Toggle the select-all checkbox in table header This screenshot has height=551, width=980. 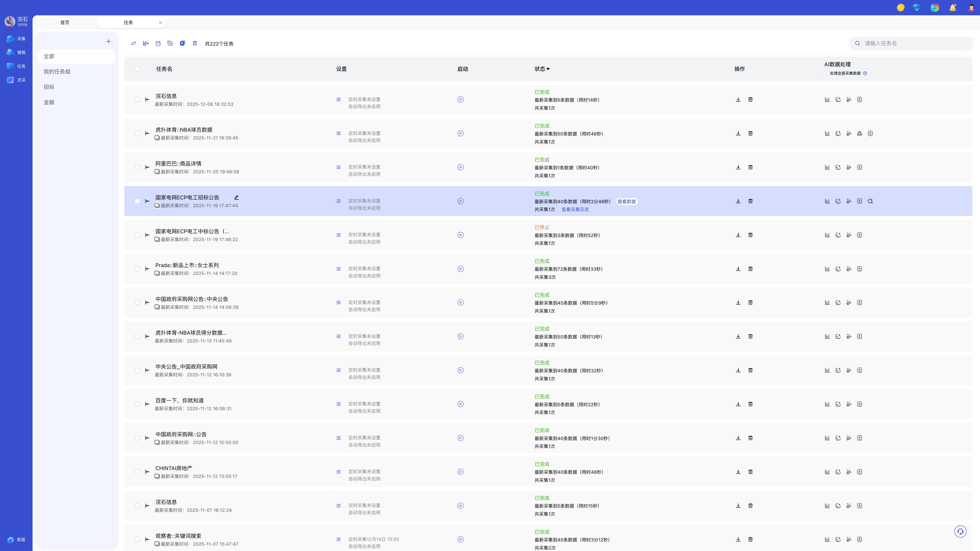tap(137, 69)
